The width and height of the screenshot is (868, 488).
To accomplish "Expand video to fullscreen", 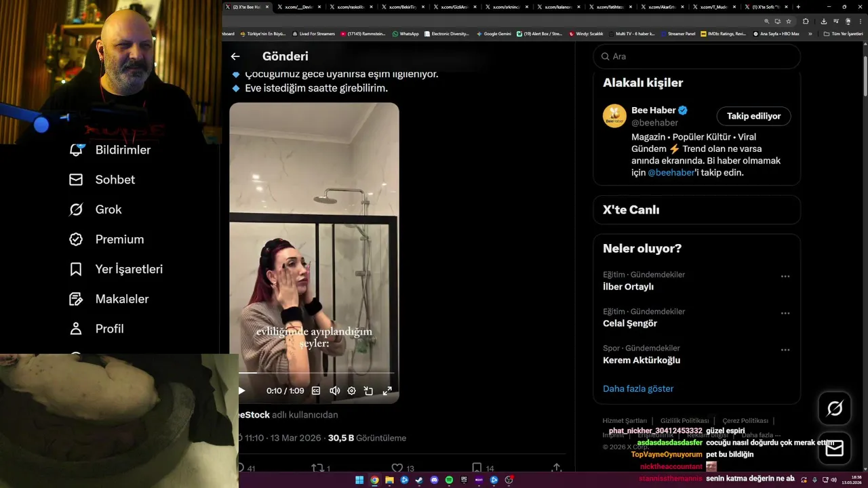I will 387,390.
